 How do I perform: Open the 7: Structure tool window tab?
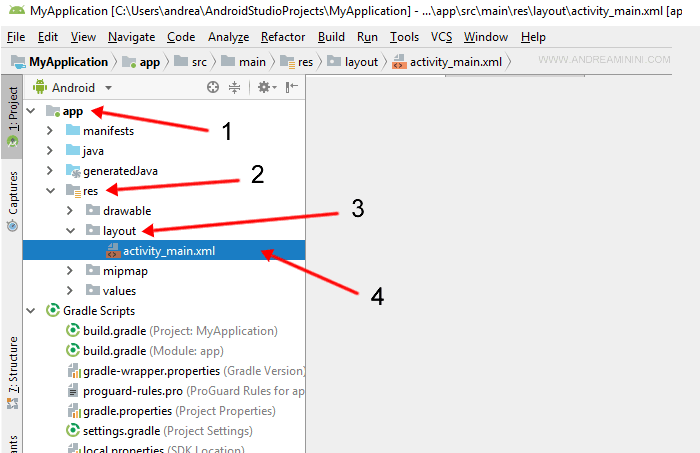pyautogui.click(x=12, y=372)
